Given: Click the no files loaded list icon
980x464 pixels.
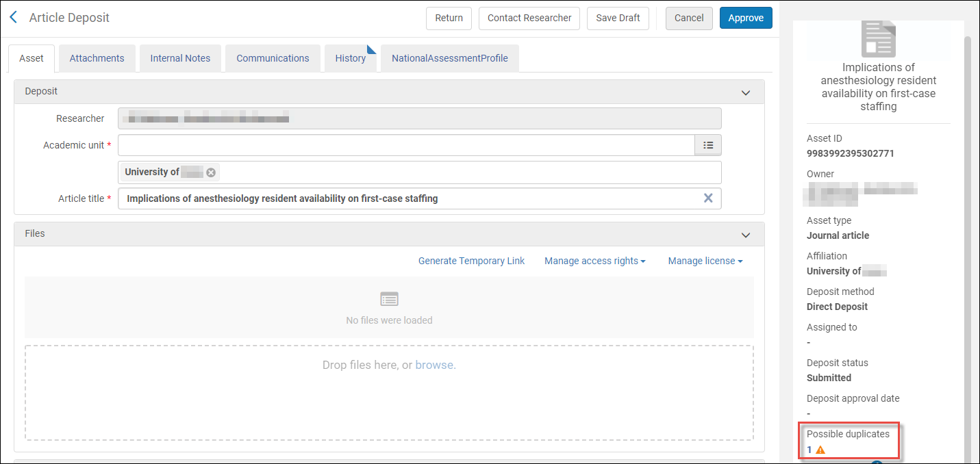Looking at the screenshot, I should click(x=389, y=299).
